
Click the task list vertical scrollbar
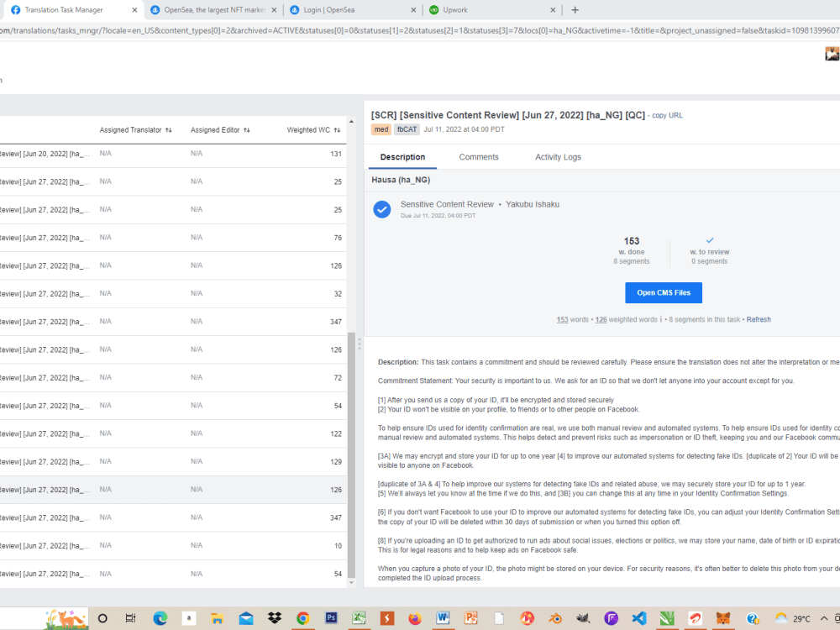(x=351, y=454)
